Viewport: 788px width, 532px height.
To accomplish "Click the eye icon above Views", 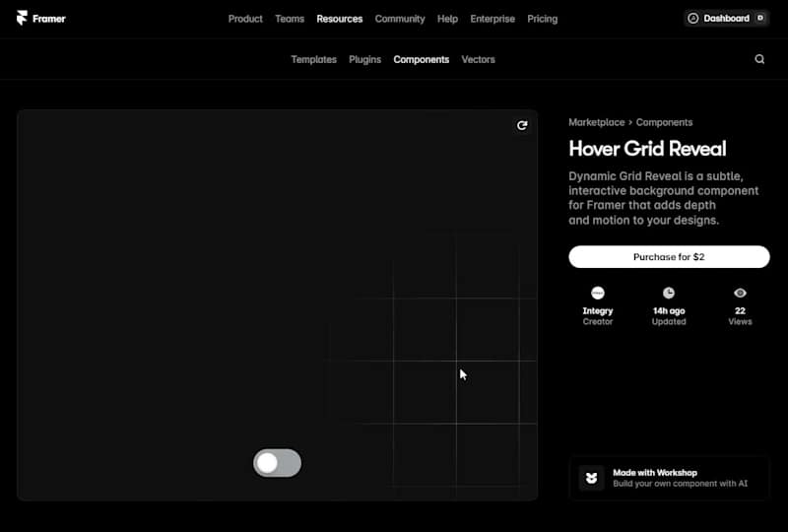I will click(x=740, y=293).
